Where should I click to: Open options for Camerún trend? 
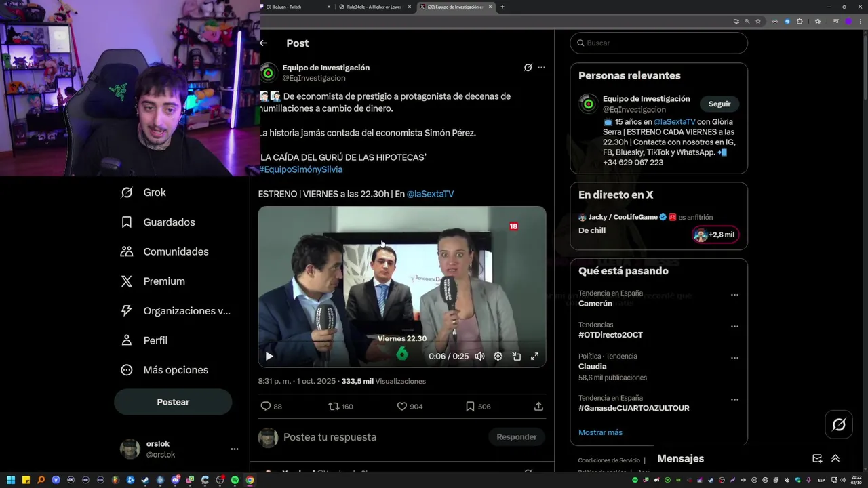734,296
